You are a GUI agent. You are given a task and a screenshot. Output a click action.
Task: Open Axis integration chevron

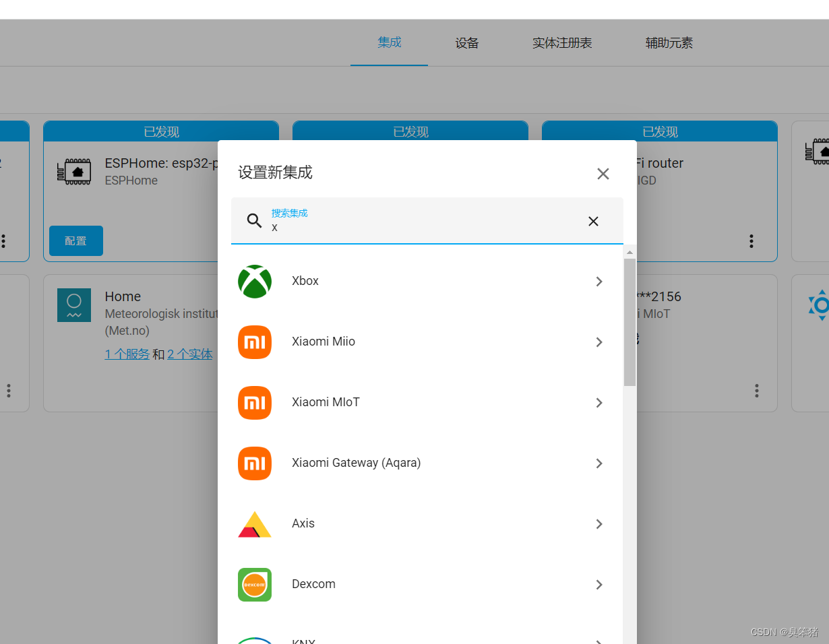(599, 524)
